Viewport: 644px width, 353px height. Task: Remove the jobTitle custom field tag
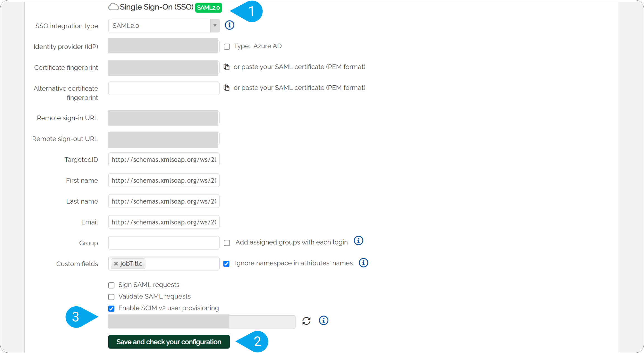(x=116, y=264)
